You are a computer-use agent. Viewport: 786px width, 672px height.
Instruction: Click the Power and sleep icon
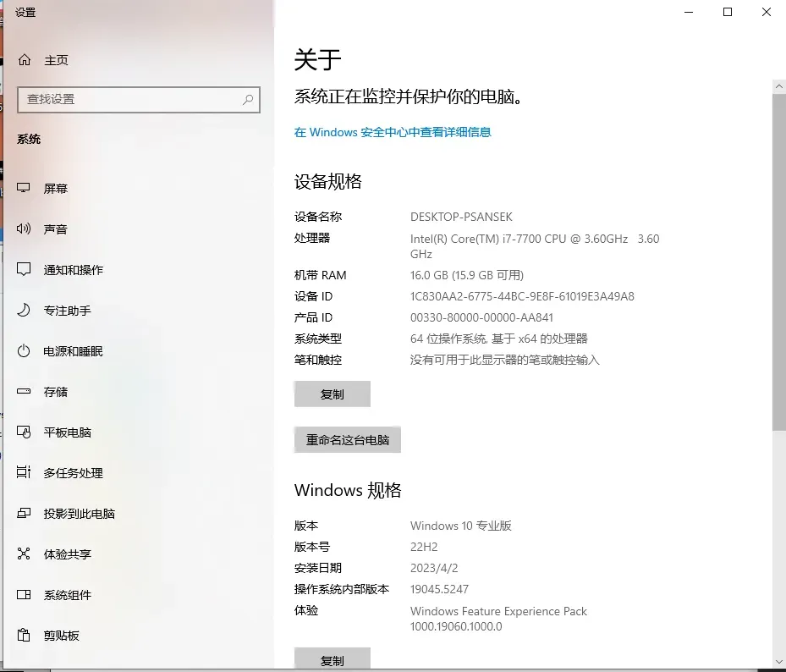click(24, 350)
